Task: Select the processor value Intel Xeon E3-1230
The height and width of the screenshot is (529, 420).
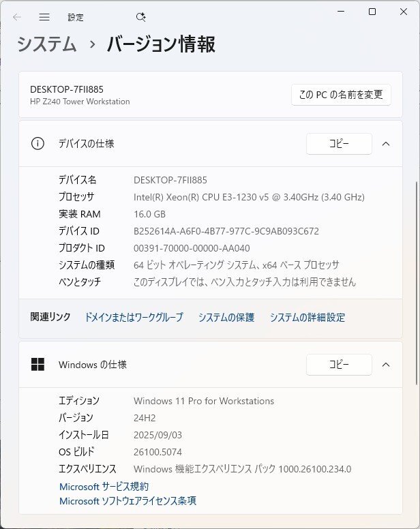Action: coord(249,197)
